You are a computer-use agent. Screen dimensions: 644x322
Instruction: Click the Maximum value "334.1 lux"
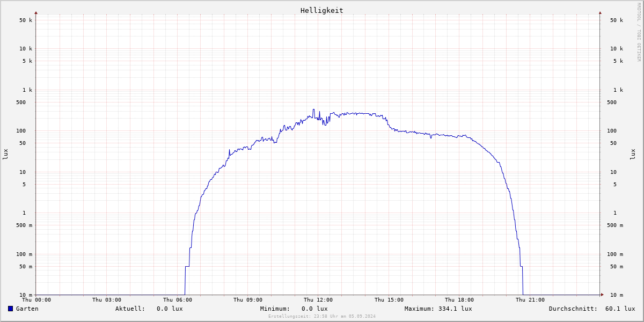455,309
